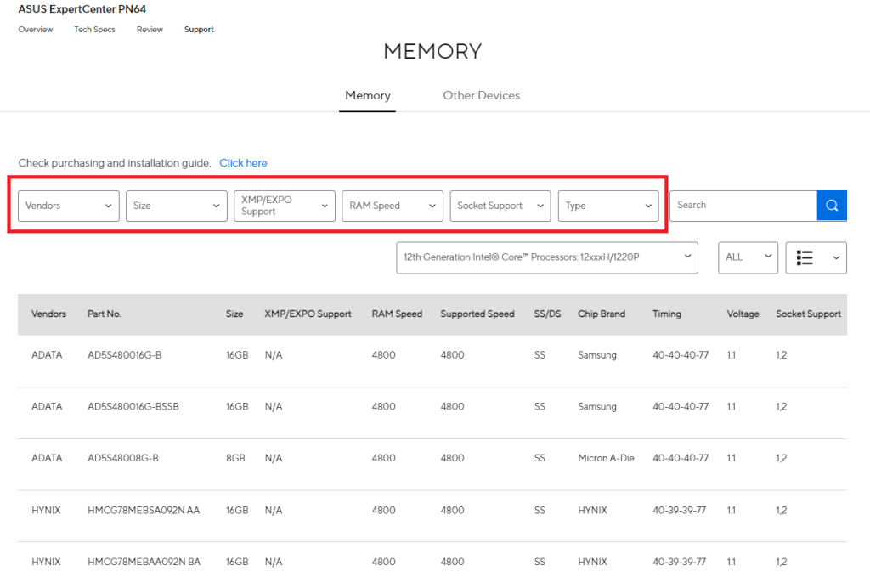Select part number HMCG78MEBSA092N AA
This screenshot has width=870, height=588.
[144, 511]
